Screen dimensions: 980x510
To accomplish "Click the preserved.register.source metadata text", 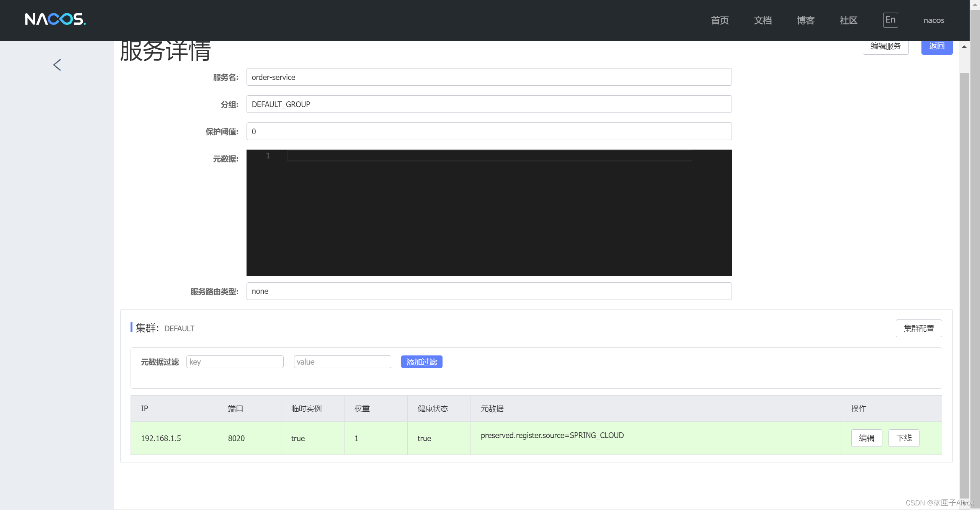I will 552,435.
